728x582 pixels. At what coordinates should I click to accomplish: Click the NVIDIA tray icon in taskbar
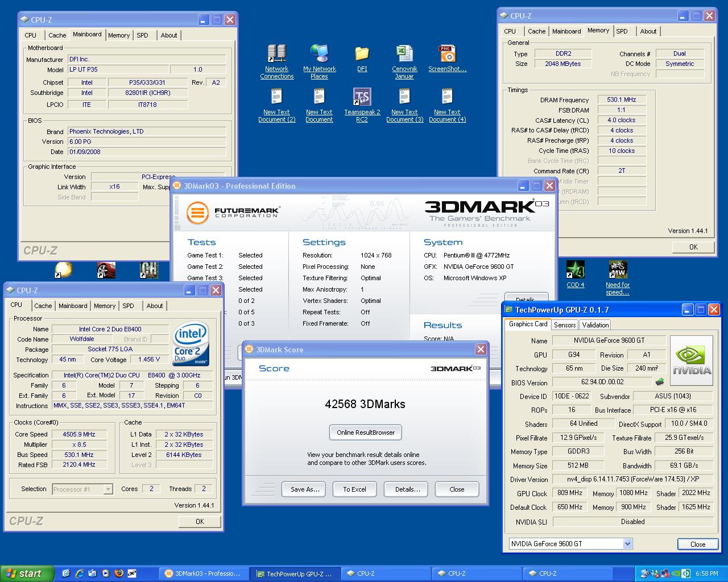coord(675,573)
